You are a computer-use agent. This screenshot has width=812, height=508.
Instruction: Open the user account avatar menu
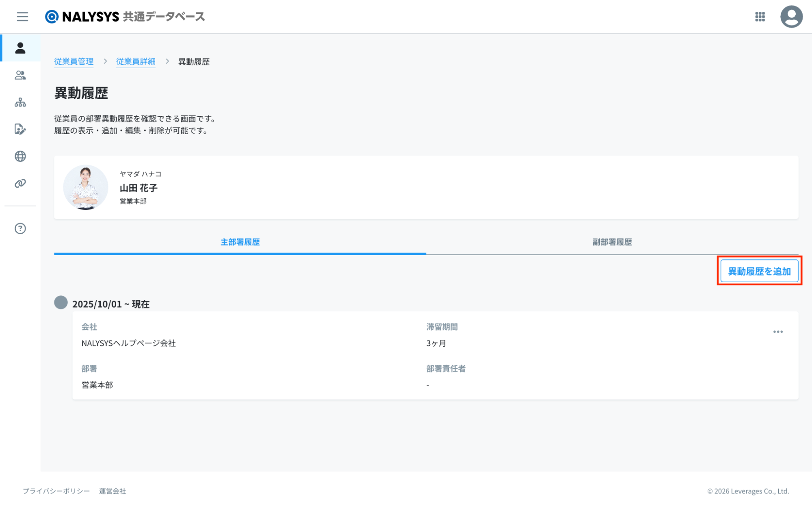point(791,17)
